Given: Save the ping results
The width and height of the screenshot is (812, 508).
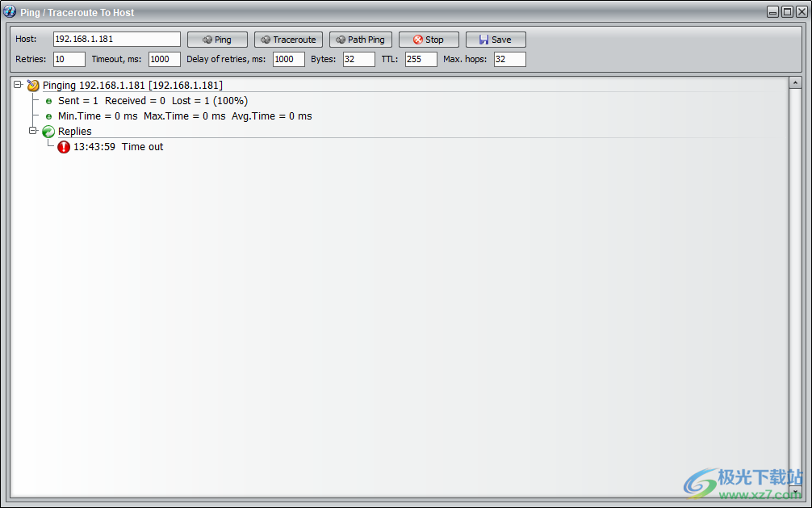Looking at the screenshot, I should (496, 40).
